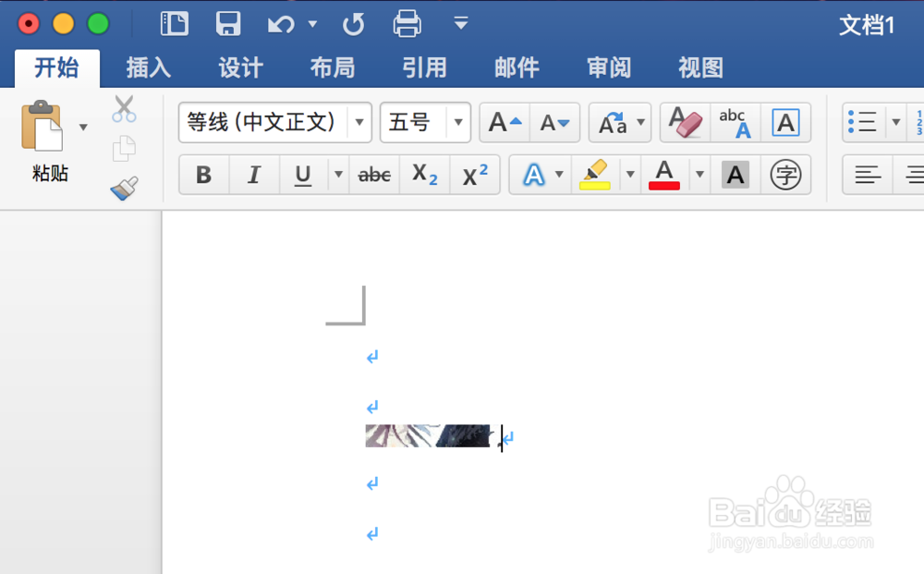Toggle phonetic guide with the abc icon
The height and width of the screenshot is (574, 924).
(x=733, y=121)
